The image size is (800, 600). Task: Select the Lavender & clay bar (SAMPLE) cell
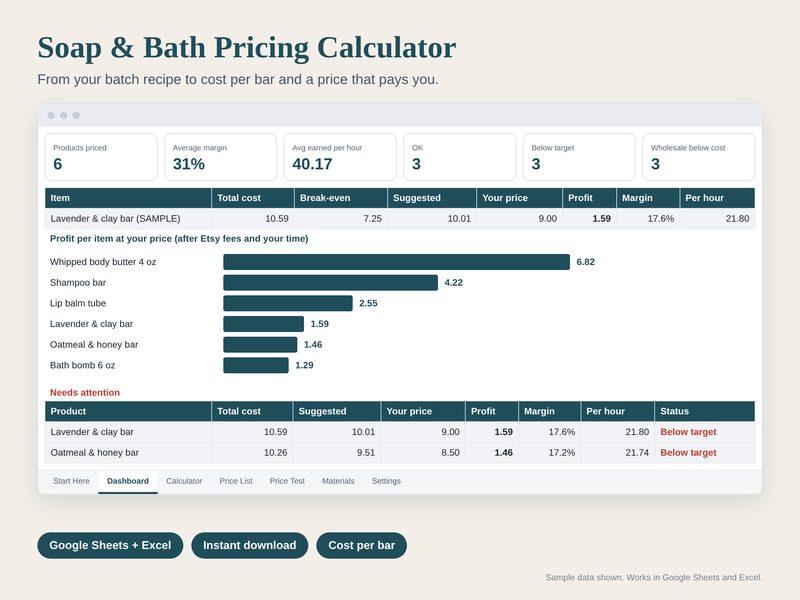(x=128, y=218)
